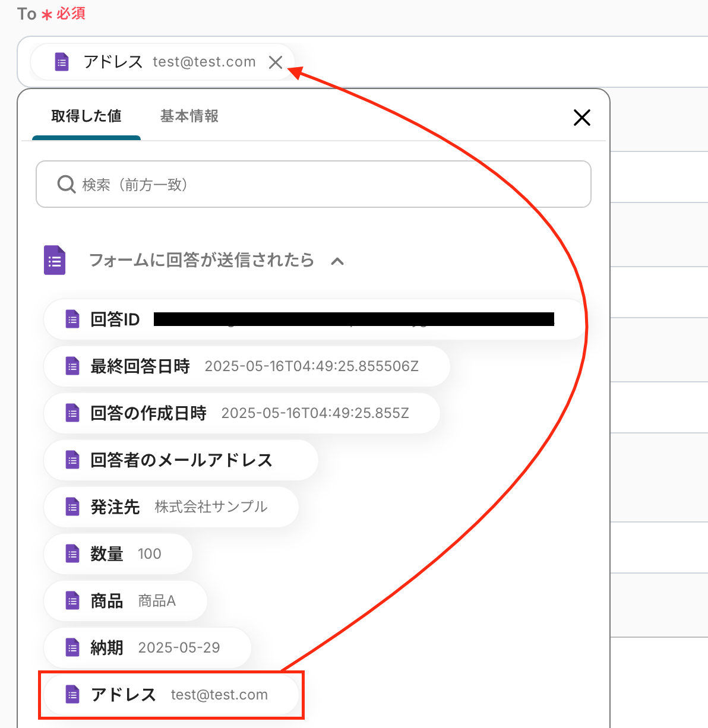The height and width of the screenshot is (728, 708).
Task: Select the アドレス test@test.com value in list
Action: [171, 695]
